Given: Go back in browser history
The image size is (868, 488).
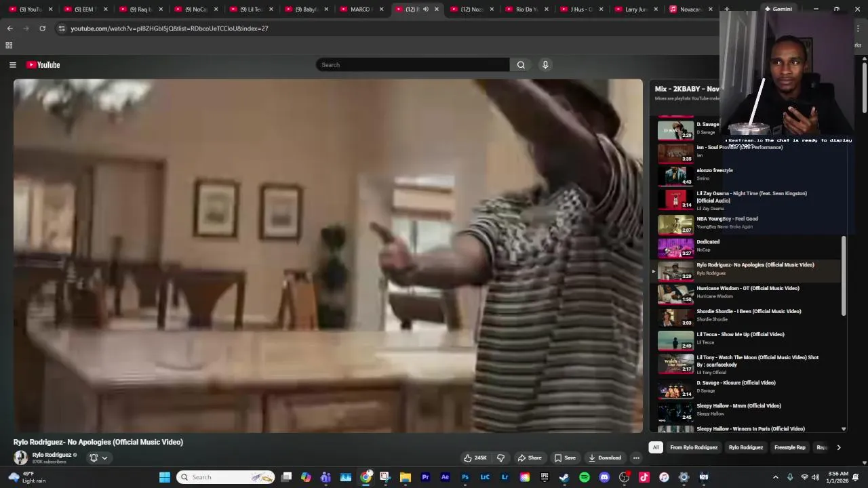Looking at the screenshot, I should pyautogui.click(x=9, y=28).
